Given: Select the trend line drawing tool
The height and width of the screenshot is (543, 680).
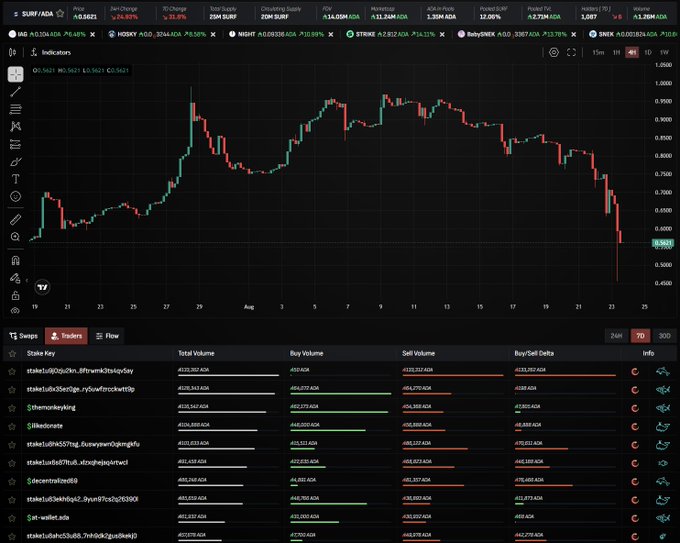Looking at the screenshot, I should 16,92.
